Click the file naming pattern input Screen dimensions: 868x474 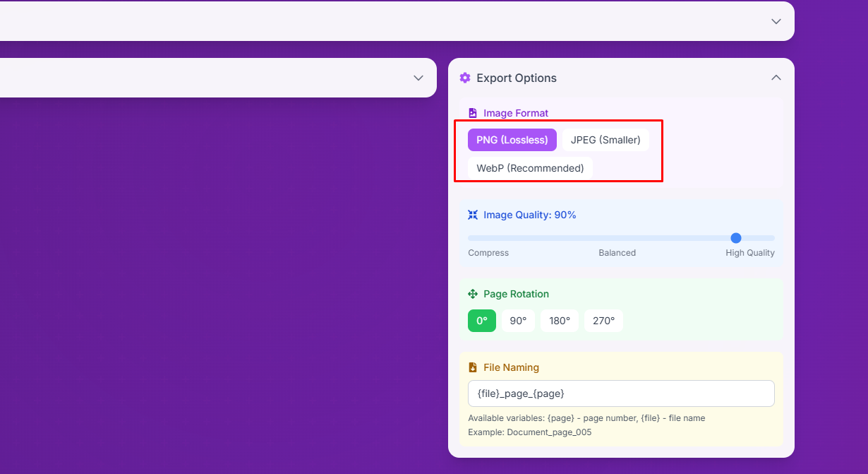(621, 393)
